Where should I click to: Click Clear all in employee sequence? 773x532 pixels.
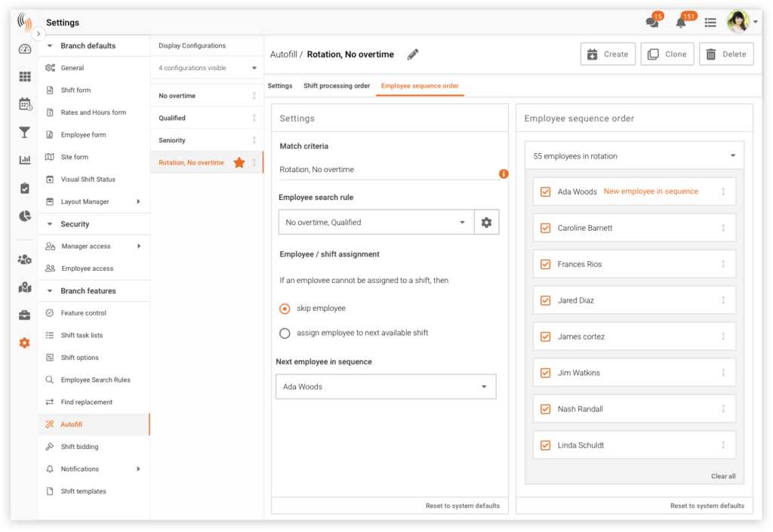[722, 476]
